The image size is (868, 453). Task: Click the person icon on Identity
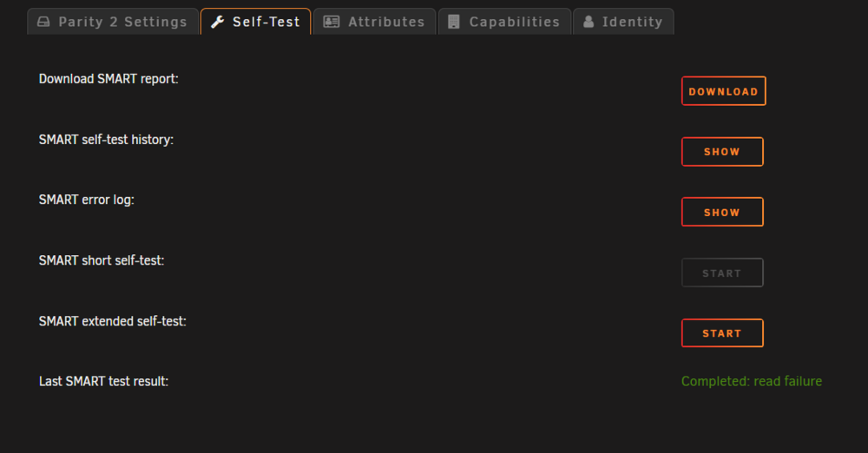click(x=589, y=22)
